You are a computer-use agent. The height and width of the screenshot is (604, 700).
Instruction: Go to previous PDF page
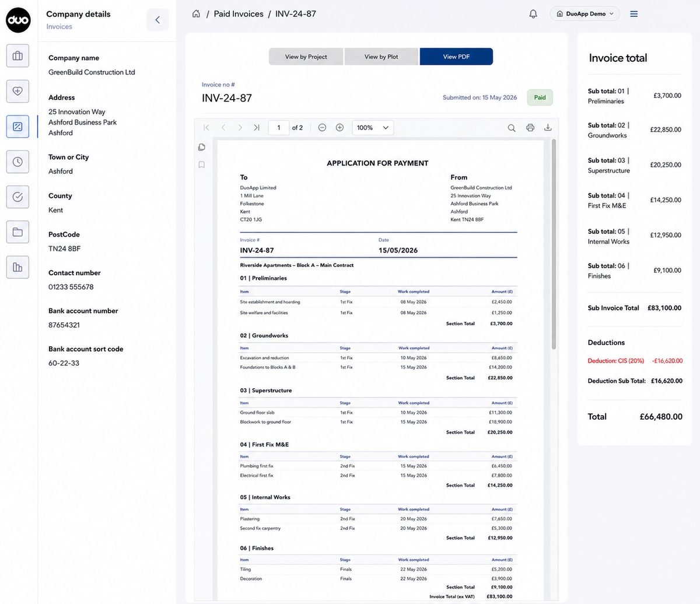tap(223, 128)
